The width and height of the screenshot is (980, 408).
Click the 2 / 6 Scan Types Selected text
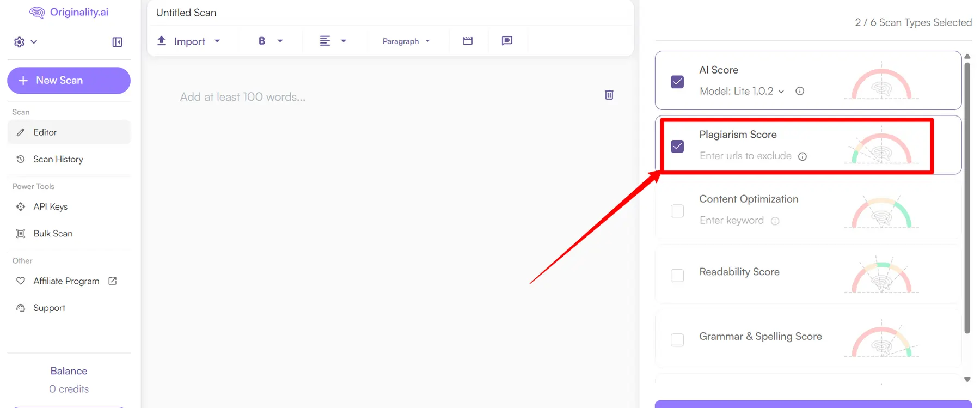[x=913, y=22]
